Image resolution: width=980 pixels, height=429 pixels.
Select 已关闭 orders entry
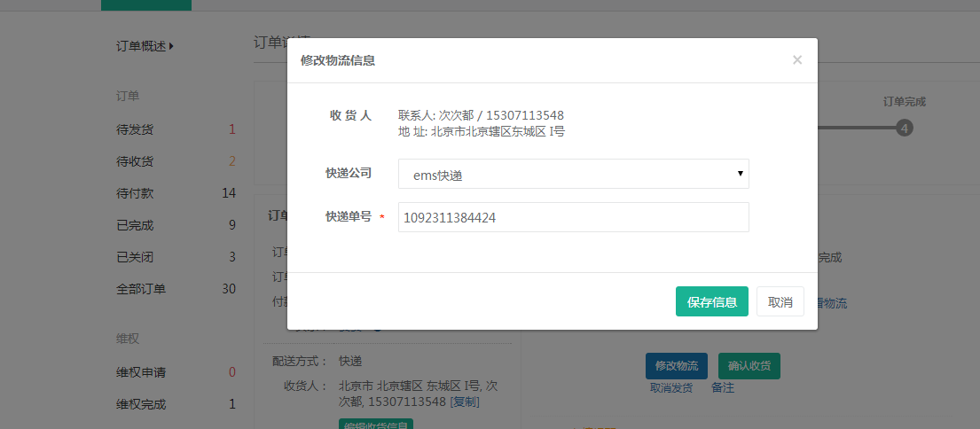tap(135, 257)
